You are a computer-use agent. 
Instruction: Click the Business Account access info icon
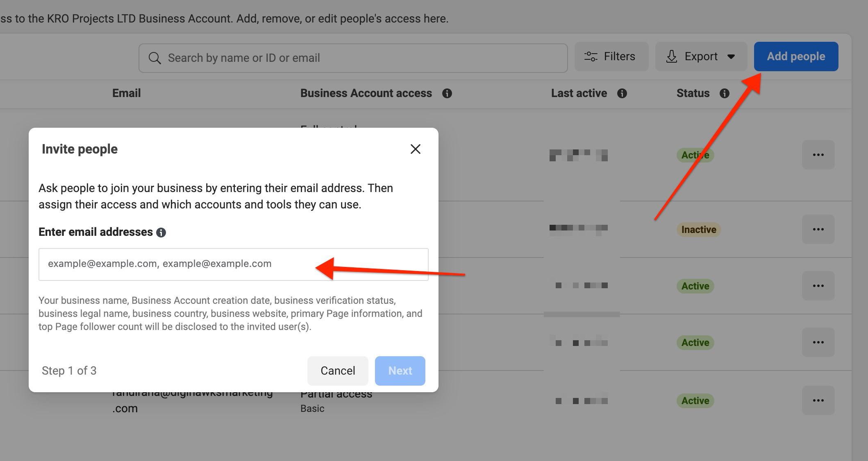pyautogui.click(x=447, y=93)
